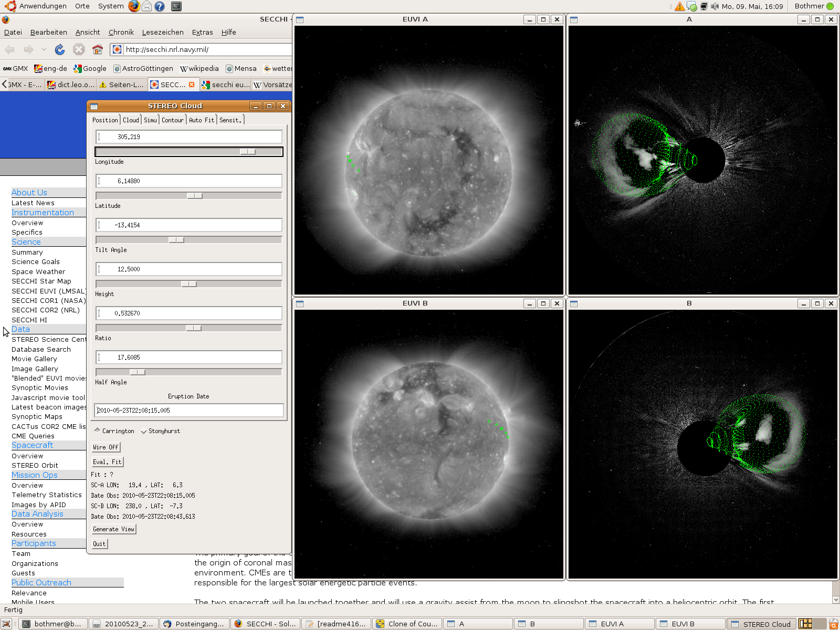840x630 pixels.
Task: Open the network connection tray icon
Action: pos(704,6)
